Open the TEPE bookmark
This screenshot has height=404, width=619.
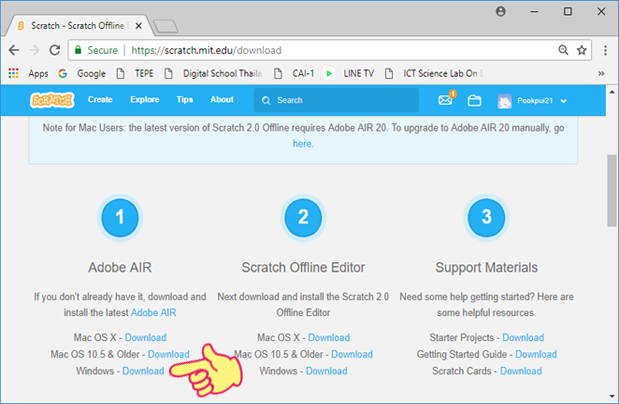pos(135,73)
